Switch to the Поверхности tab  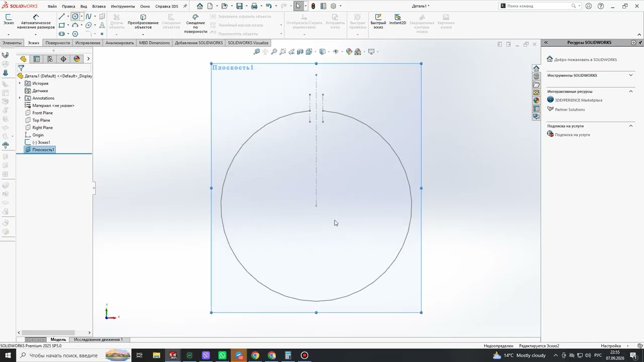(58, 43)
